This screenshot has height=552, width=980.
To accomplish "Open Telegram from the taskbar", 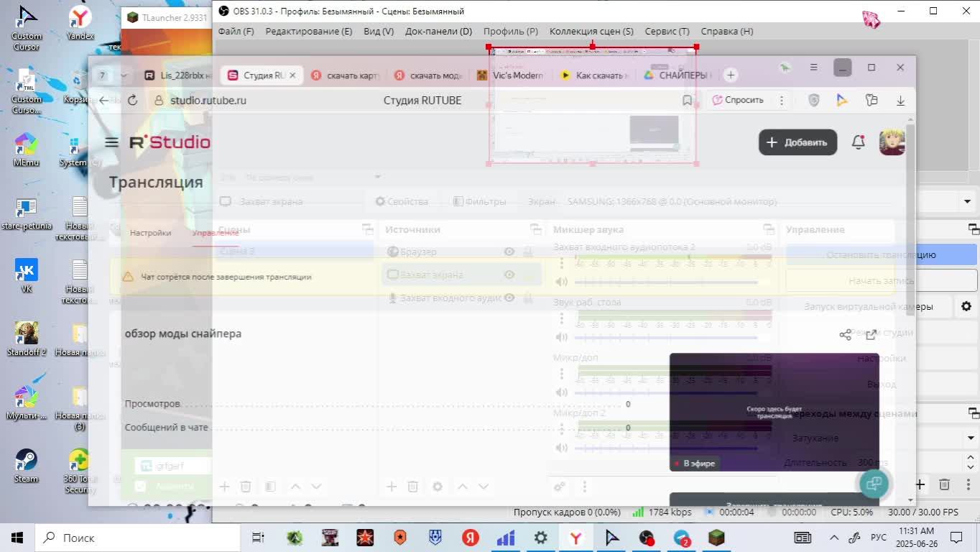I will pyautogui.click(x=681, y=538).
